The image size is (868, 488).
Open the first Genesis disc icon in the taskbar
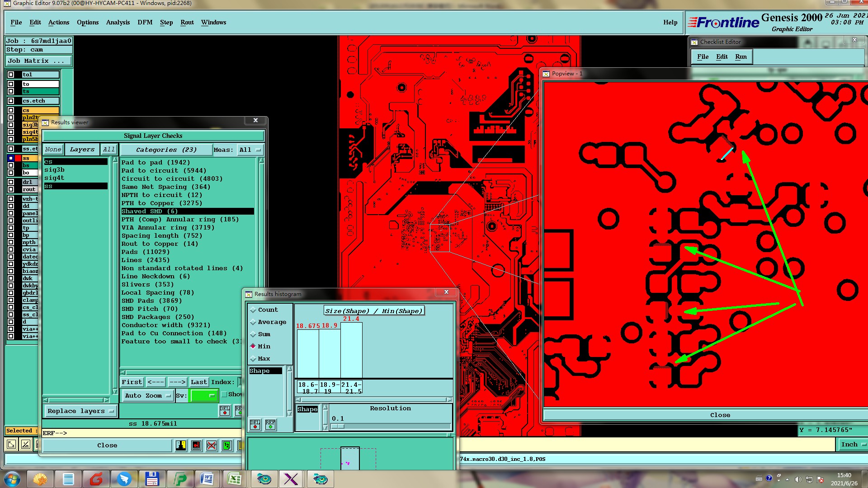coord(264,479)
